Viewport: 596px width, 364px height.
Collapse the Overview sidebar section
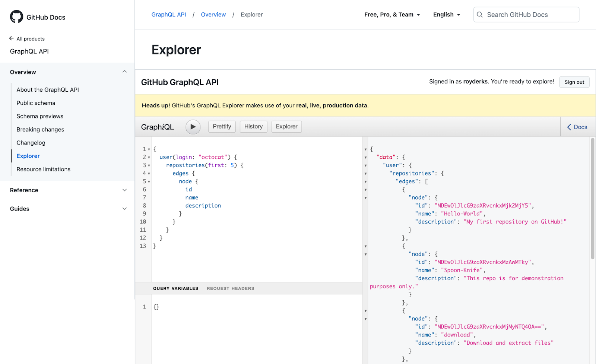click(124, 72)
